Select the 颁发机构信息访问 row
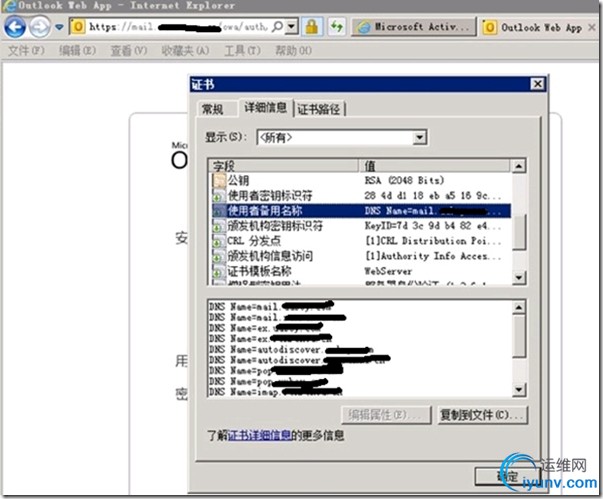 pyautogui.click(x=361, y=256)
